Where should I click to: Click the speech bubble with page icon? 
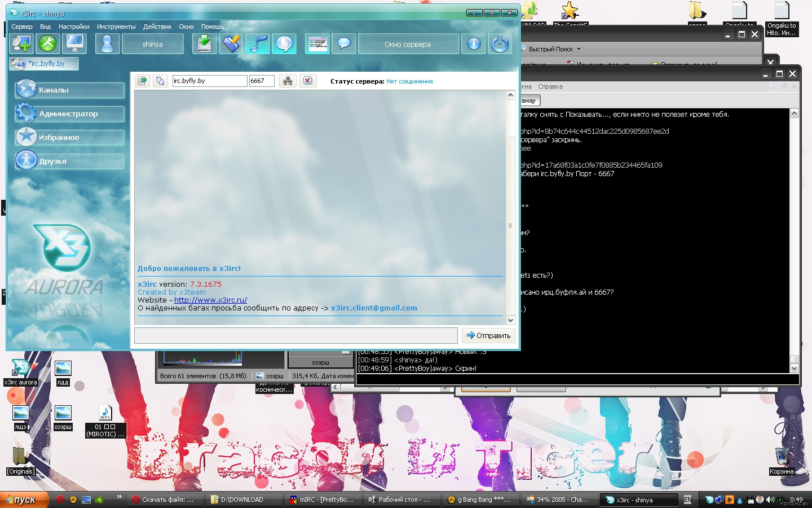click(x=284, y=43)
